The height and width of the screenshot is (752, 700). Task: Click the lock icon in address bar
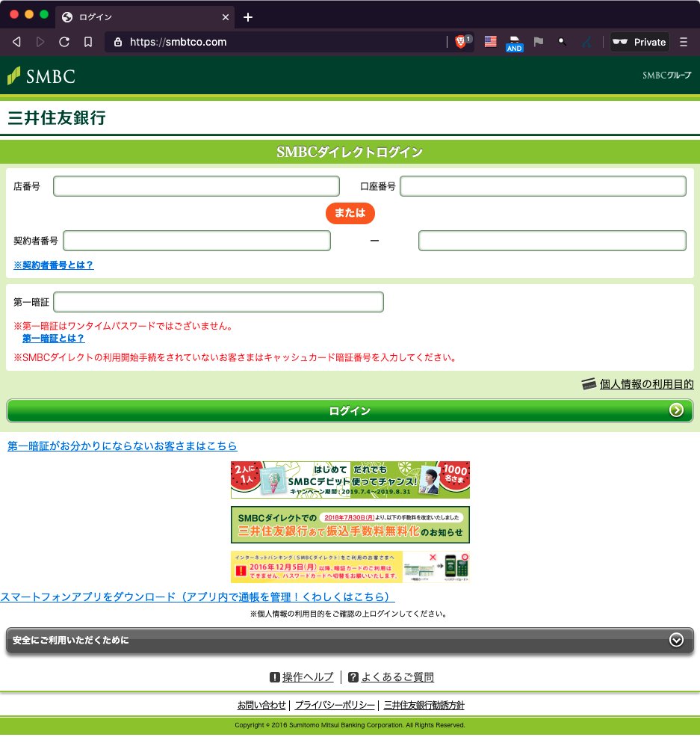118,42
